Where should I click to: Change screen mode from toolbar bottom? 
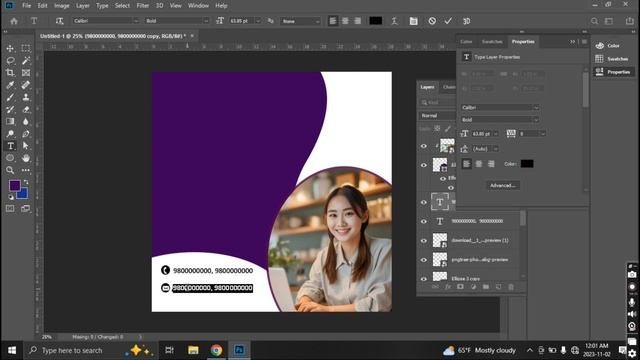click(x=26, y=209)
